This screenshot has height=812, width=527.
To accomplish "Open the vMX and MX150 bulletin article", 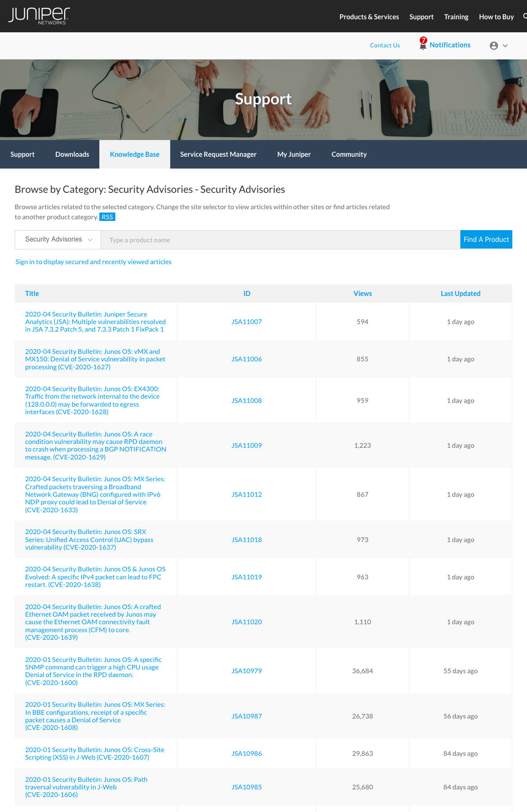I will 95,359.
